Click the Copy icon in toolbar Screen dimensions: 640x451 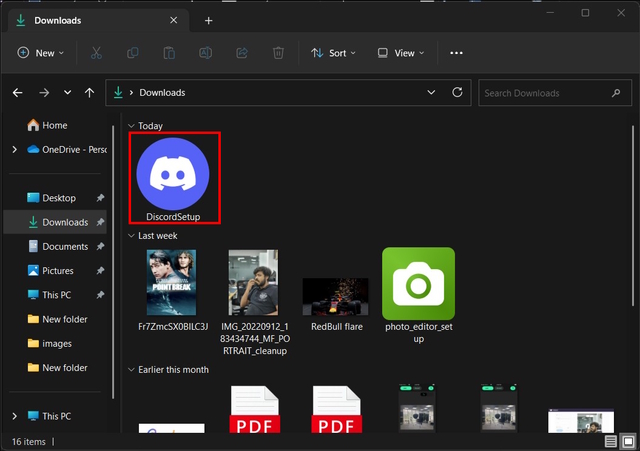[133, 53]
